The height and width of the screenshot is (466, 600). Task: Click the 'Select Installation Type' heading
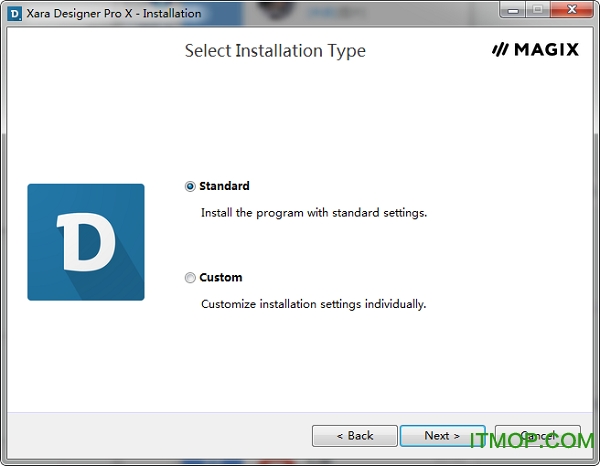[275, 51]
